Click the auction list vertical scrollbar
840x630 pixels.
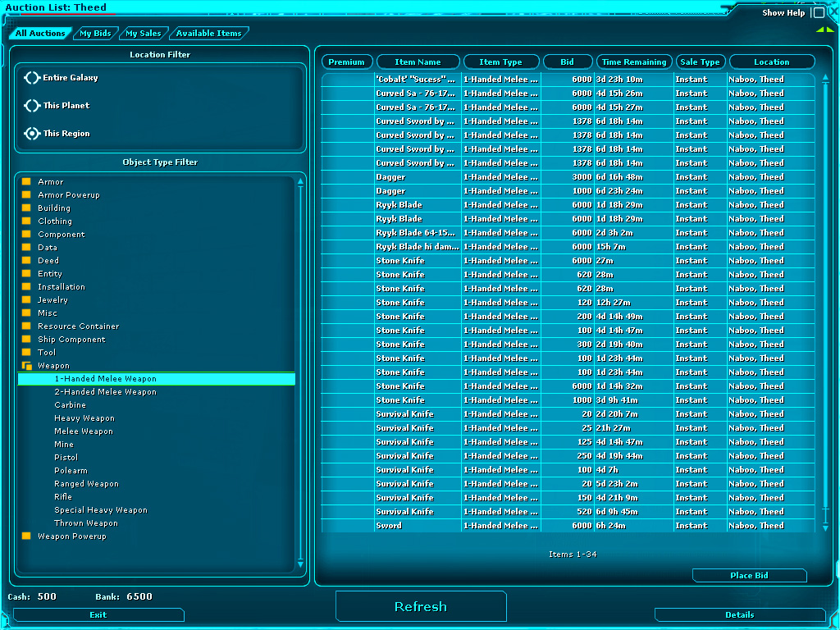tap(825, 304)
